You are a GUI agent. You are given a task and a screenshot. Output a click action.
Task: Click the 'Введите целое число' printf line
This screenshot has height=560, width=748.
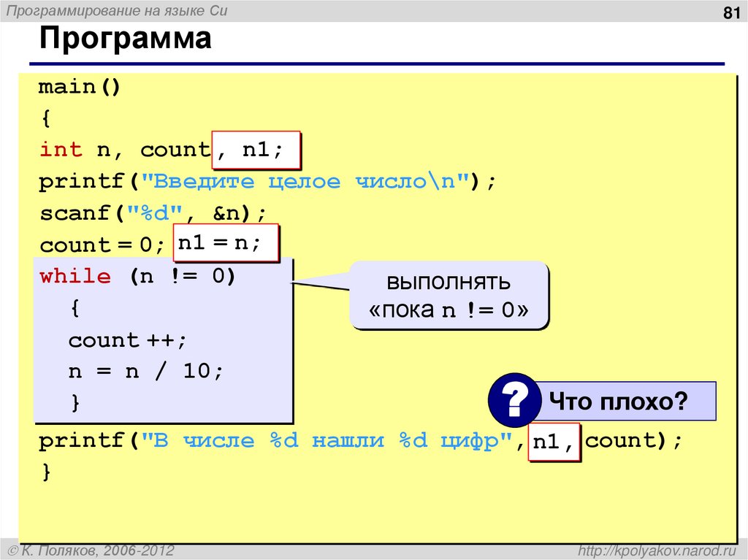(267, 182)
